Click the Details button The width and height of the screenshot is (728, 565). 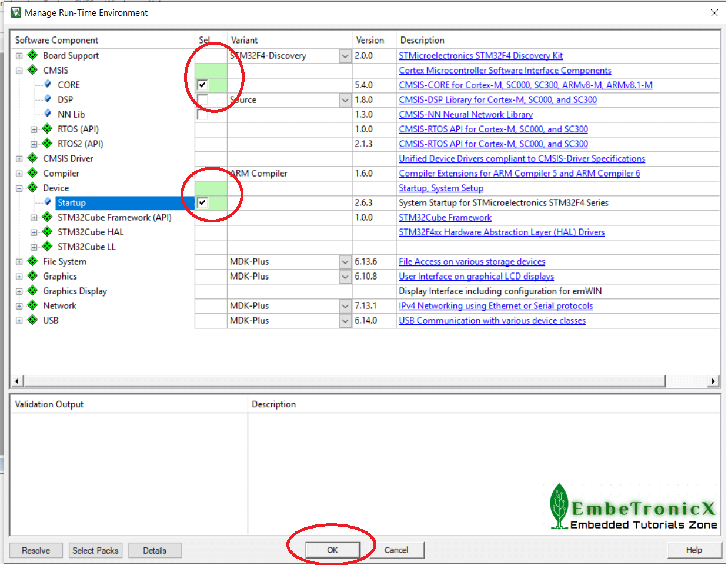[155, 550]
